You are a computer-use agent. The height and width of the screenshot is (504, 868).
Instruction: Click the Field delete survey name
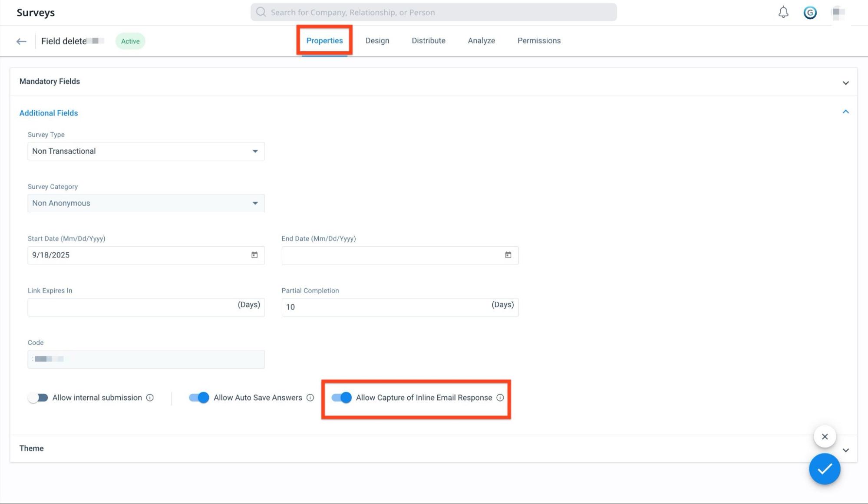pos(73,41)
